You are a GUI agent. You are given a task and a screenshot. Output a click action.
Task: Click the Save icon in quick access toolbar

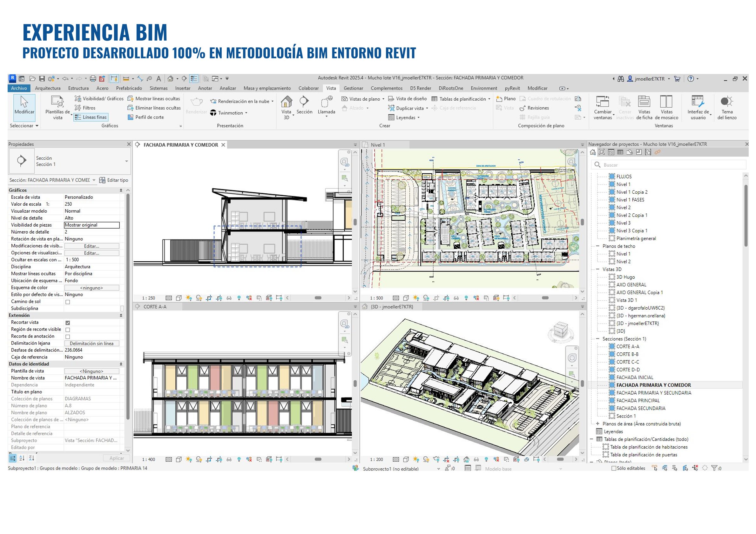(x=42, y=79)
